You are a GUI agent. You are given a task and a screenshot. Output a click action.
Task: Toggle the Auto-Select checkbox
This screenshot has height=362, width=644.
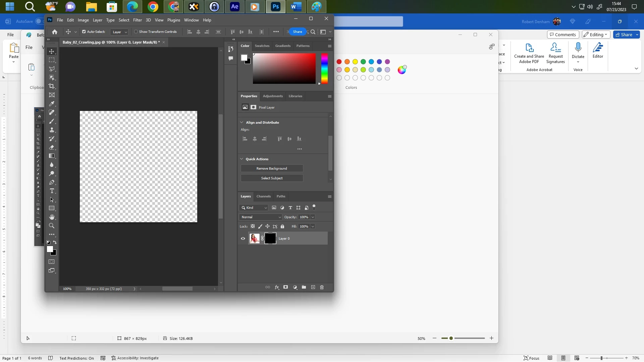pos(84,32)
